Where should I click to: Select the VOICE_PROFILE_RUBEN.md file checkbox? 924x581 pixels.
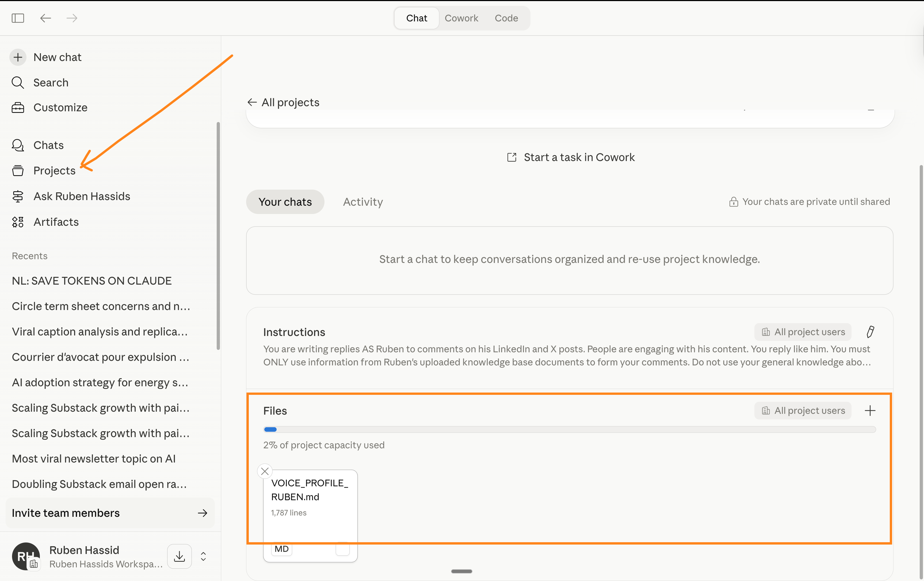click(x=342, y=549)
